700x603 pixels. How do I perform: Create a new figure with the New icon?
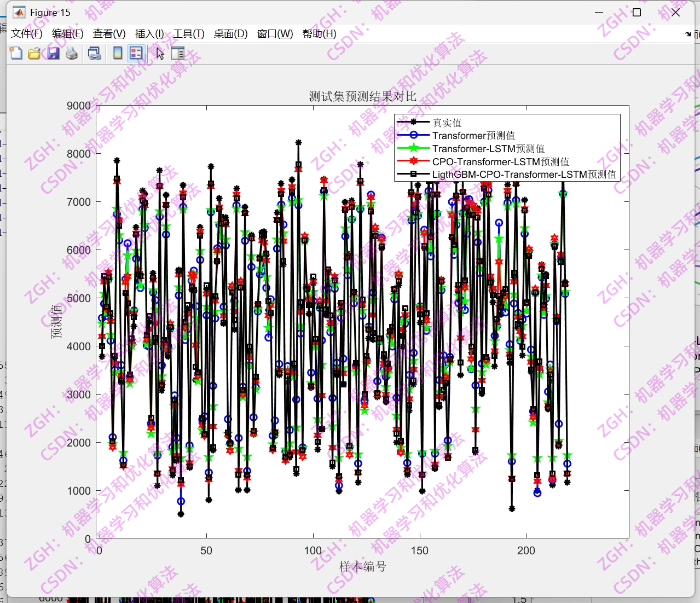[x=15, y=53]
